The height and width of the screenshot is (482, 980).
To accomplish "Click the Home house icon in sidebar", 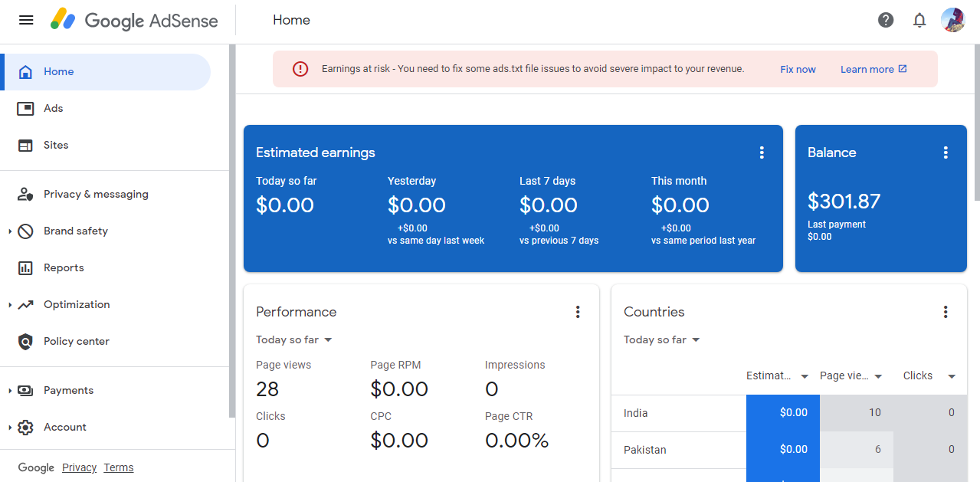I will click(25, 71).
